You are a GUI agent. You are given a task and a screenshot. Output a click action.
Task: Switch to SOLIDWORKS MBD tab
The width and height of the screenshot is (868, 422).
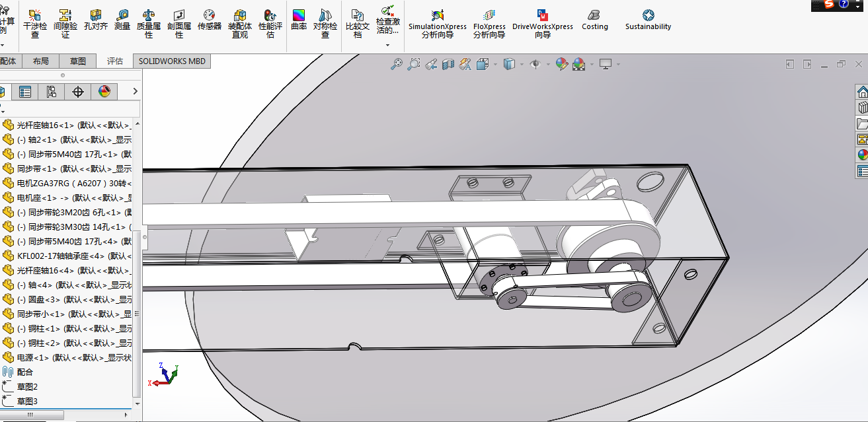[x=172, y=61]
